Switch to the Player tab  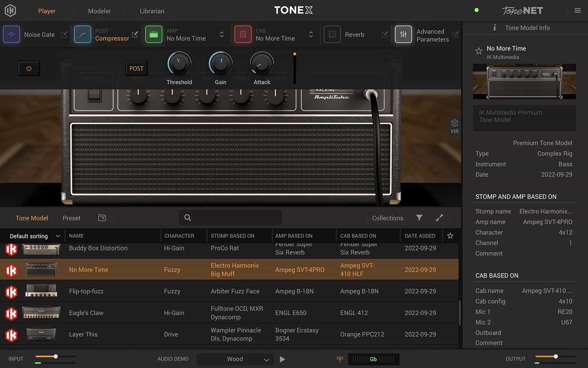point(47,11)
